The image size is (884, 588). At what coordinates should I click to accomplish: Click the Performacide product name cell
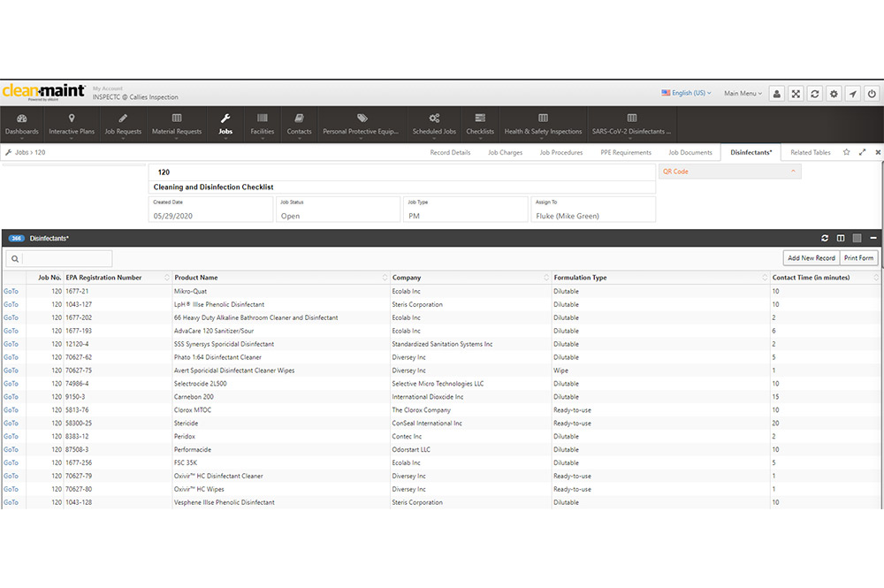coord(281,450)
